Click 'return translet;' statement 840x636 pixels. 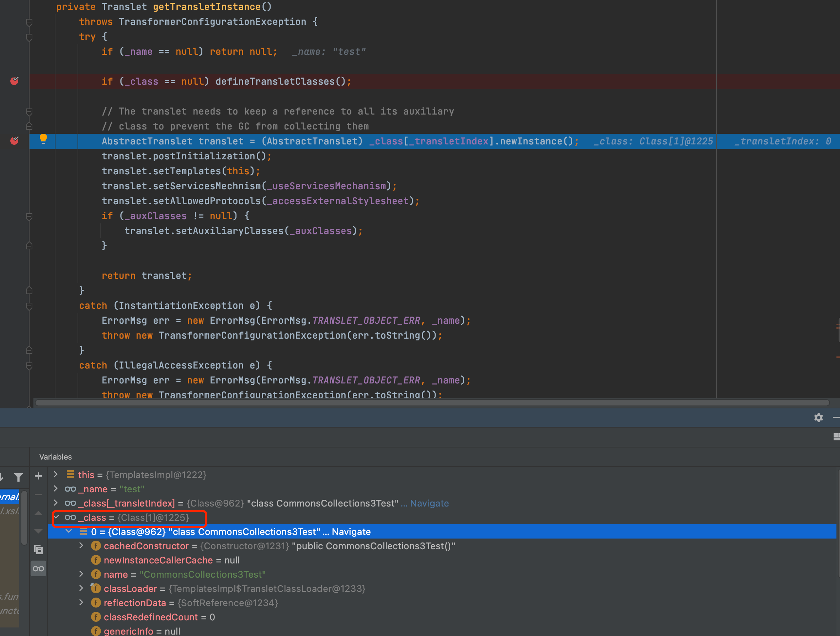coord(147,275)
